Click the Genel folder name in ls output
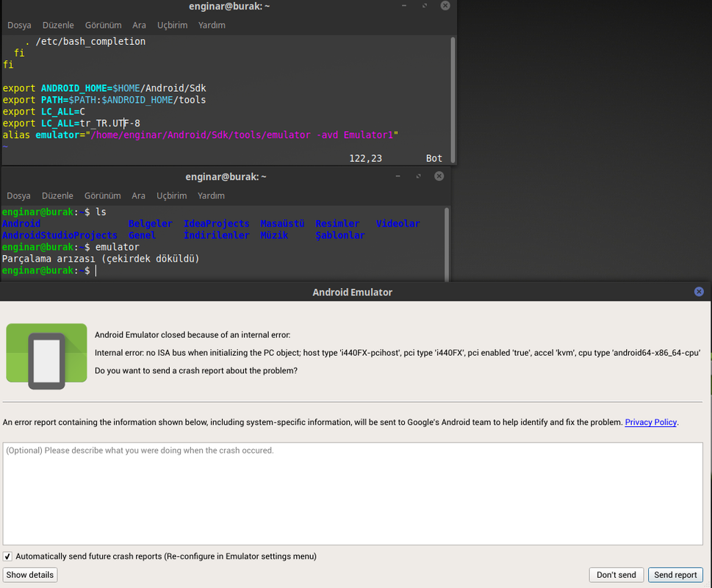Screen dimensions: 712x588 142,236
